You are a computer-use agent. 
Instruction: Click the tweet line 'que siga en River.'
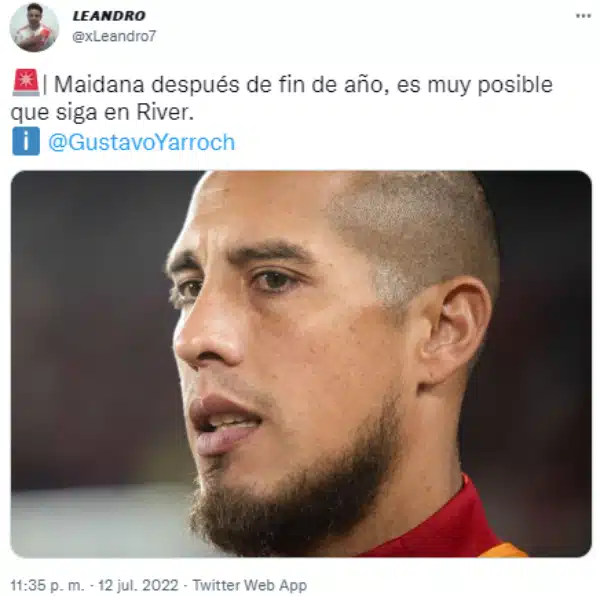(102, 112)
